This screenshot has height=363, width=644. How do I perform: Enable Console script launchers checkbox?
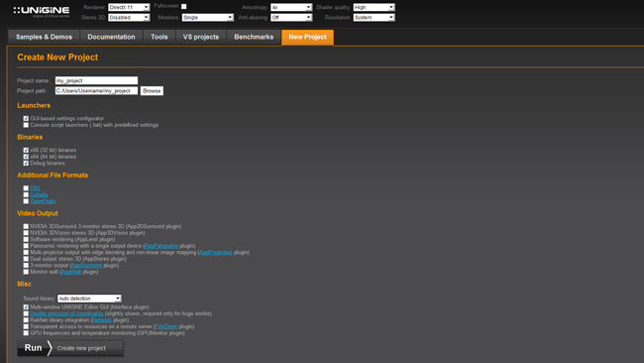click(26, 125)
